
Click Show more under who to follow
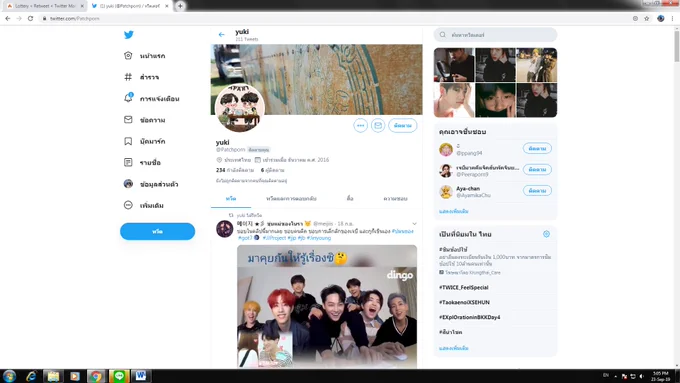[x=454, y=211]
